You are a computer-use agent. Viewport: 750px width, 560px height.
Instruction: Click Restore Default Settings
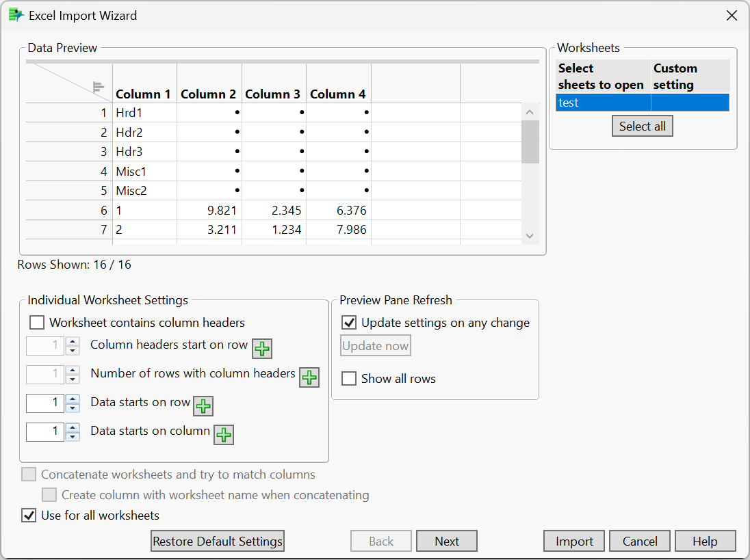coord(218,542)
